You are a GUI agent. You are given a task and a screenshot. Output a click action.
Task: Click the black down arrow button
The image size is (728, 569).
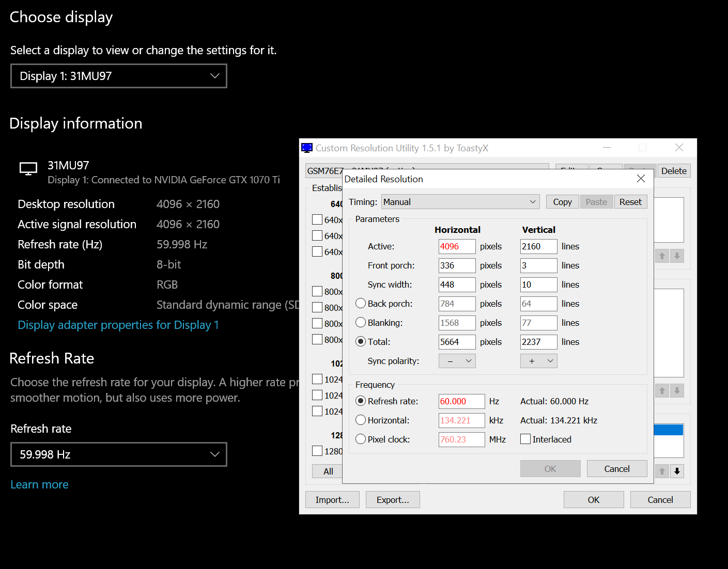677,471
